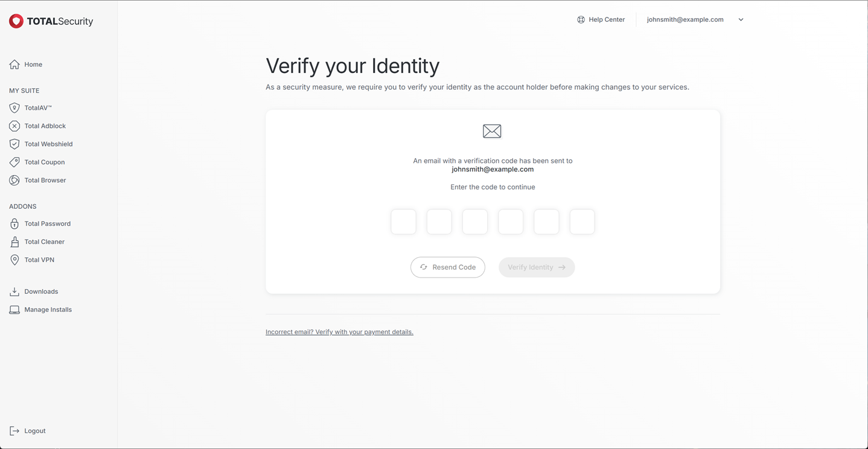Viewport: 868px width, 449px height.
Task: Open the johnsmith@example.com account menu
Action: [685, 20]
